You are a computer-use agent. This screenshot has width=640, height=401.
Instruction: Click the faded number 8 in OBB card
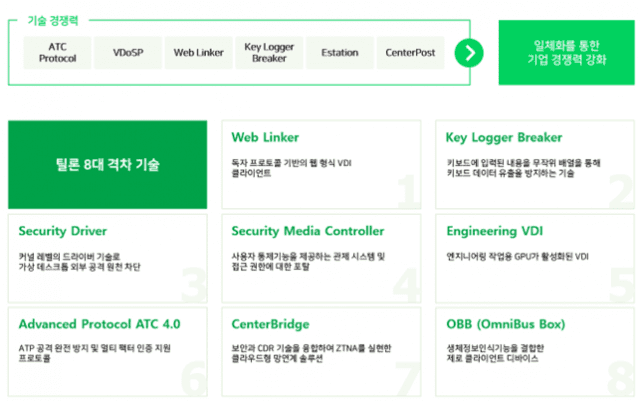pos(620,378)
